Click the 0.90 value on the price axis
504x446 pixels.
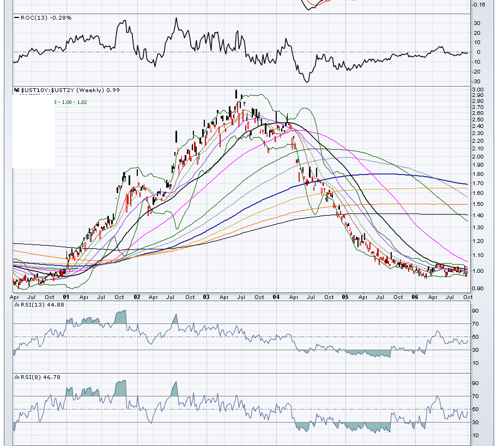pos(478,289)
